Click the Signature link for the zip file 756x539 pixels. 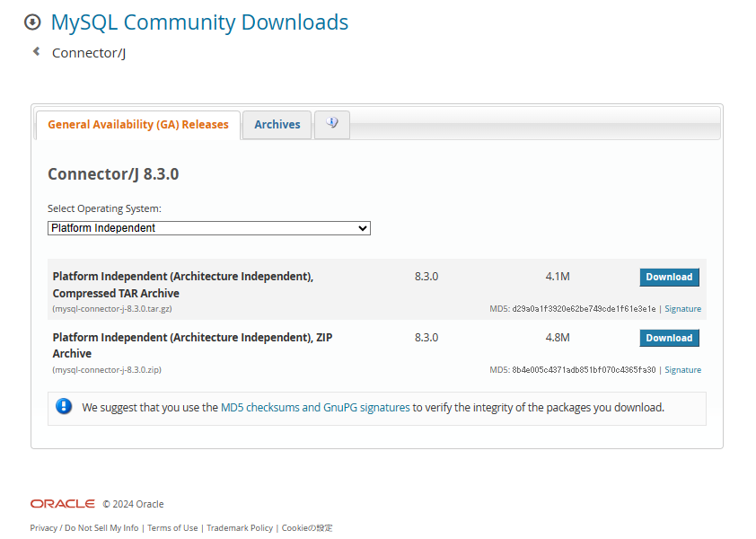pyautogui.click(x=682, y=369)
